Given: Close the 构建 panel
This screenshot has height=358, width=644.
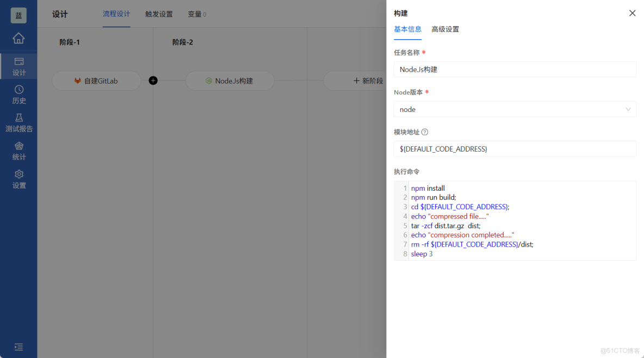Looking at the screenshot, I should tap(632, 12).
